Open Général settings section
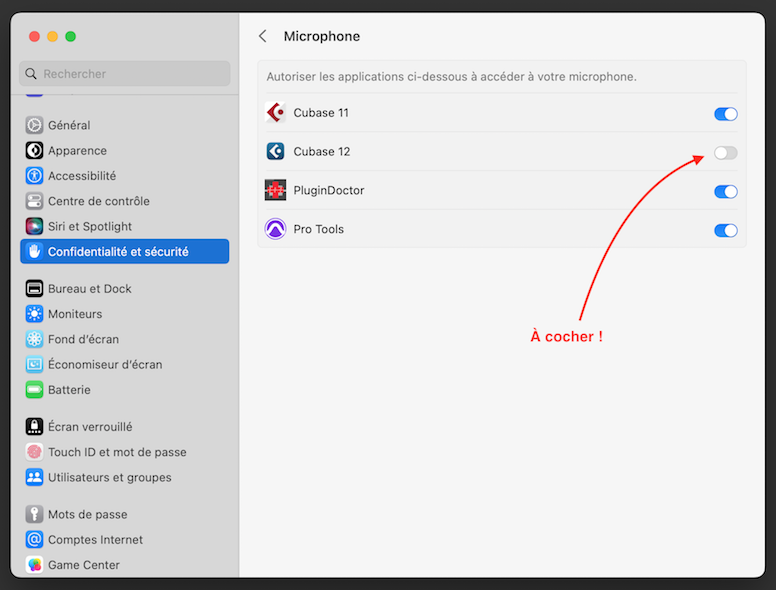The width and height of the screenshot is (776, 590). click(69, 125)
